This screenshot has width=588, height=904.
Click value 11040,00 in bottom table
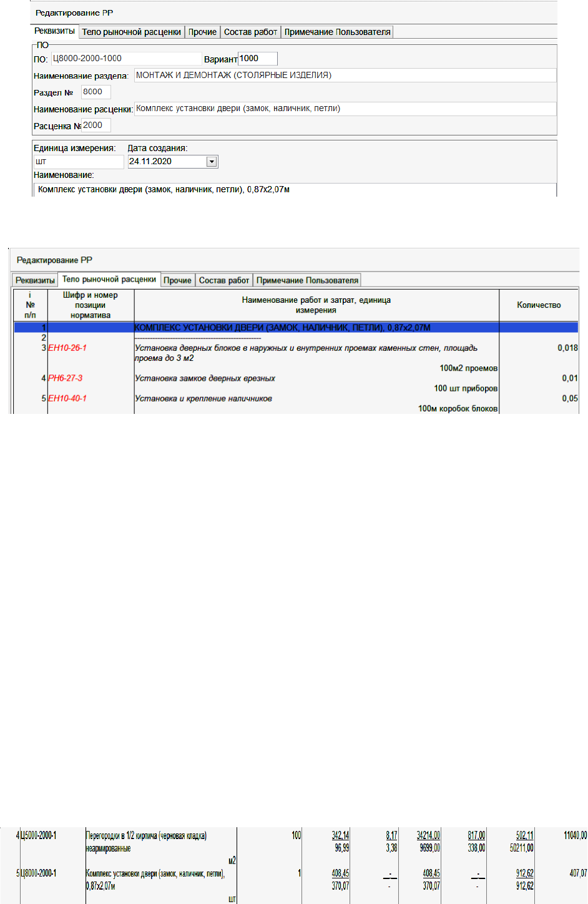(575, 835)
